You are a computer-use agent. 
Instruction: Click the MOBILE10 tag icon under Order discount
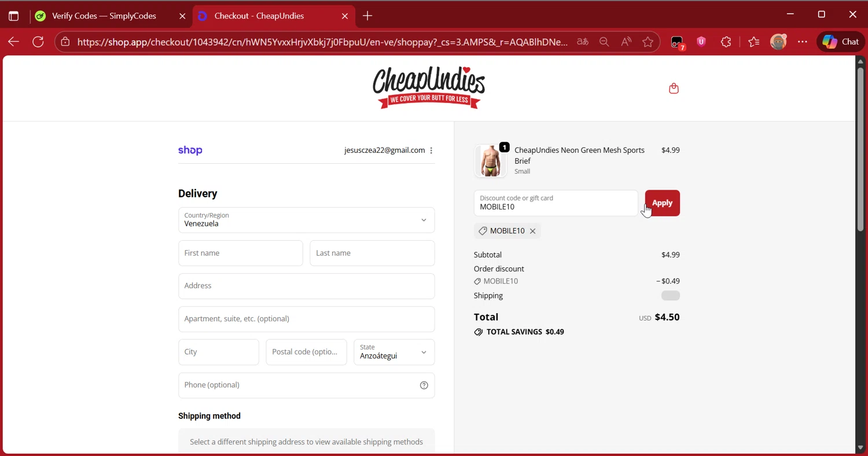[x=477, y=282]
